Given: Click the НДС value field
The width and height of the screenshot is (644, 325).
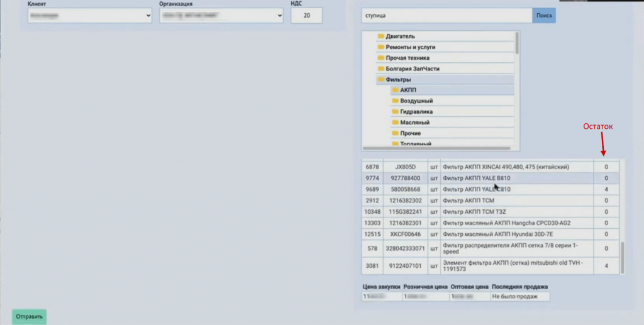Looking at the screenshot, I should tap(306, 16).
